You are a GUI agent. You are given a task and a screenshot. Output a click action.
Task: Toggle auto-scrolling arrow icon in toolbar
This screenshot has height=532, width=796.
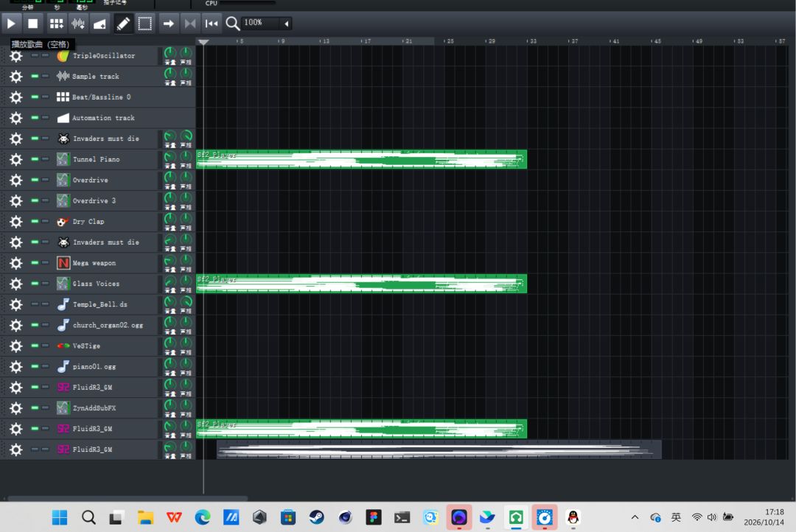click(168, 24)
